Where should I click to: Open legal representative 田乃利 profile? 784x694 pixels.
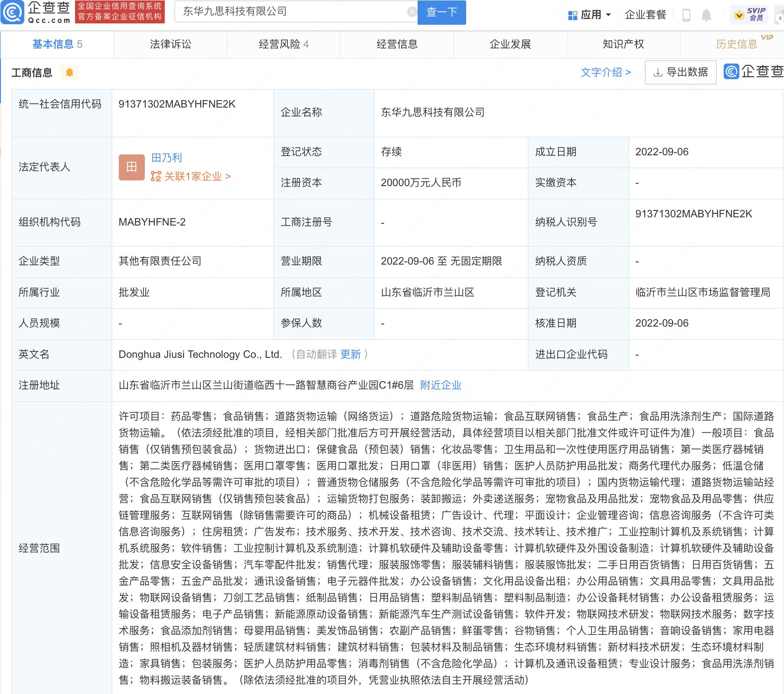pos(167,158)
